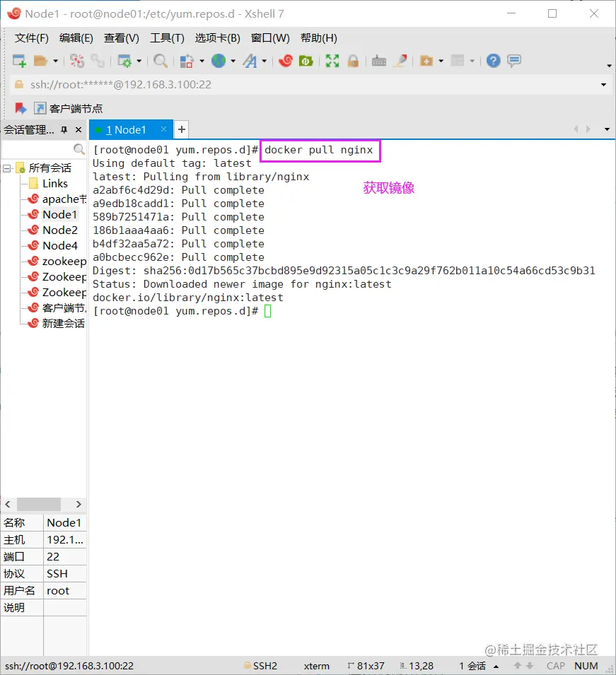Viewport: 616px width, 675px height.
Task: Click the grayed layout panes icon
Action: (458, 61)
